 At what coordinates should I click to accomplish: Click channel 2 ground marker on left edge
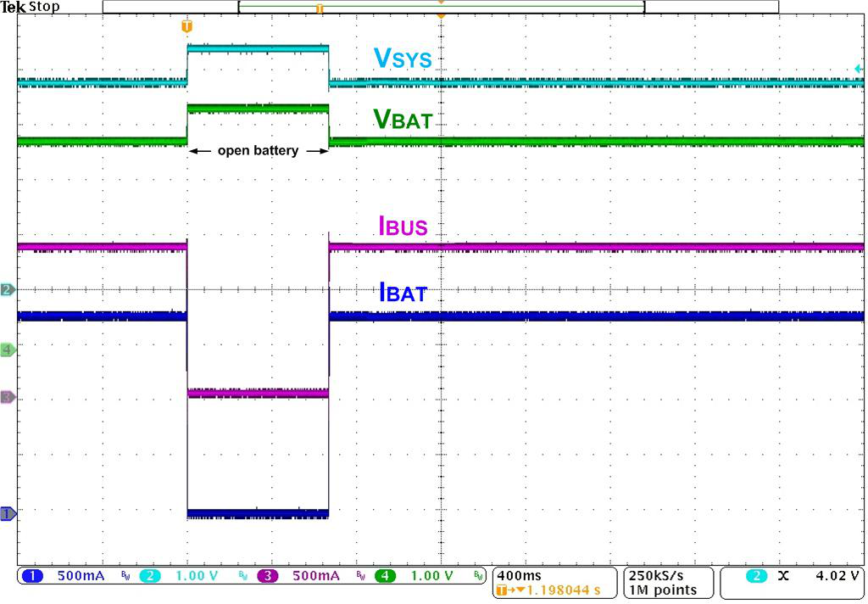point(8,290)
